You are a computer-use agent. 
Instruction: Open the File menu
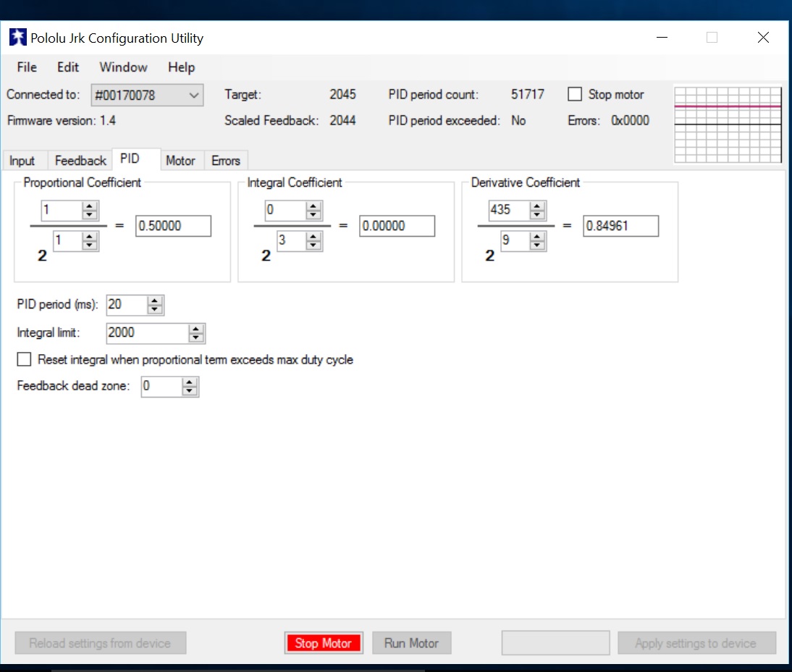click(x=27, y=67)
